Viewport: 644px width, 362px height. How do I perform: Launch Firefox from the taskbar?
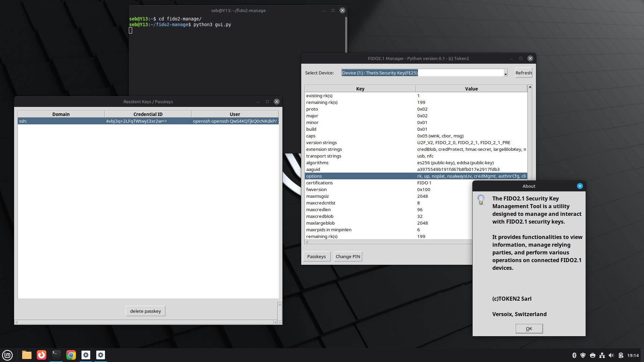pos(41,355)
